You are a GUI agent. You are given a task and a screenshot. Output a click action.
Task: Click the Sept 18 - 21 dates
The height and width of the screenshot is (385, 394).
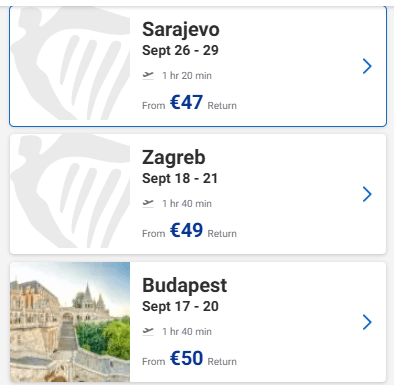click(180, 179)
